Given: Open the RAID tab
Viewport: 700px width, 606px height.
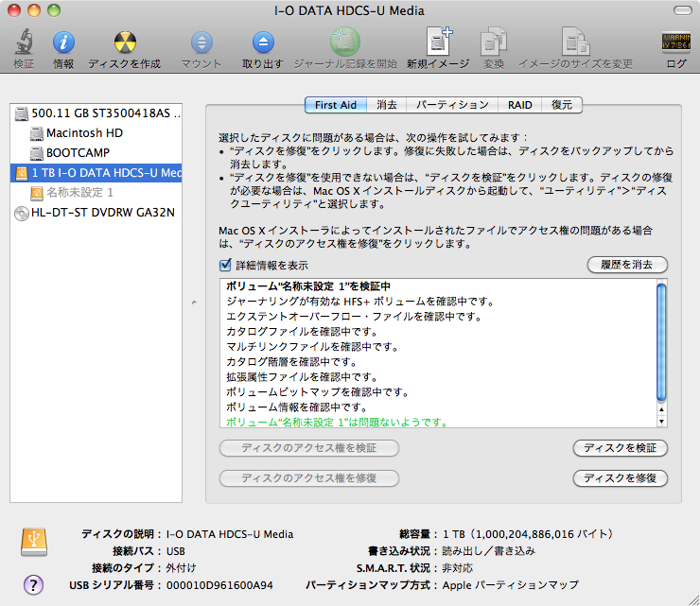Looking at the screenshot, I should [x=519, y=105].
